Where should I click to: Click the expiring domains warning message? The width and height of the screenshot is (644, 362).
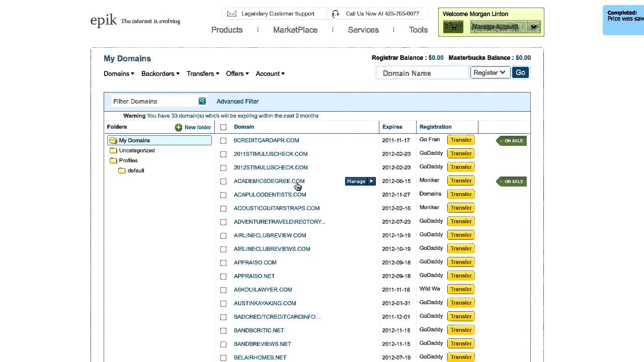coord(221,116)
